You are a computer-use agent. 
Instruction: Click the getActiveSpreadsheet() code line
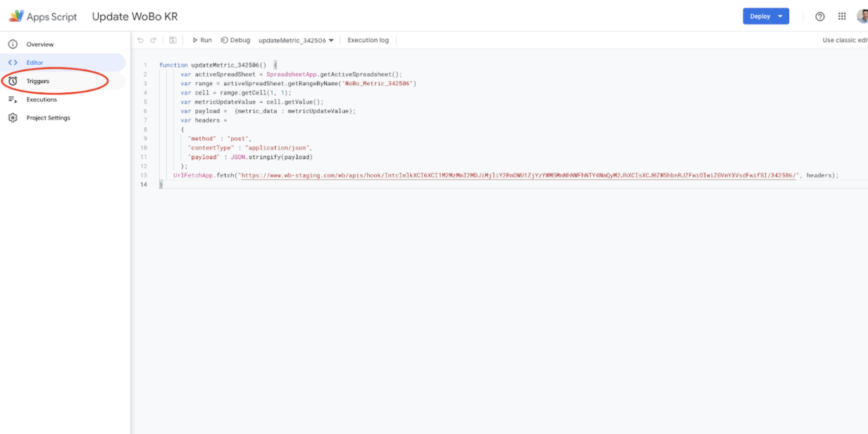pos(291,74)
